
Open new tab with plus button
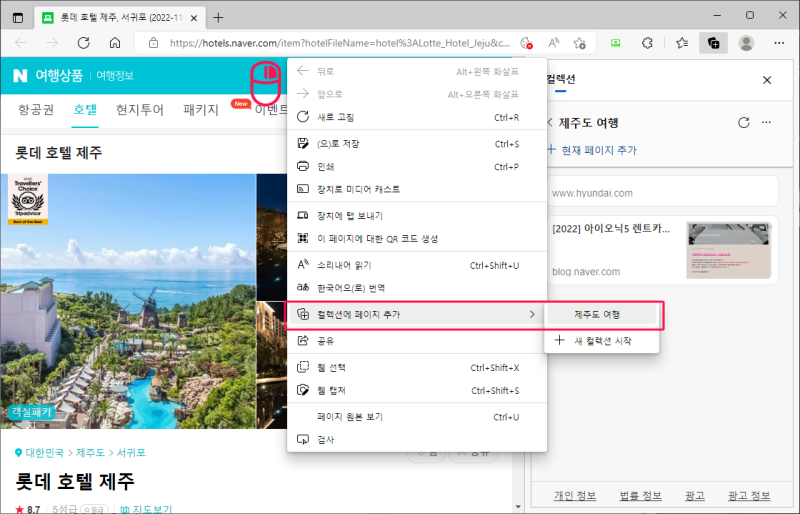coord(218,18)
